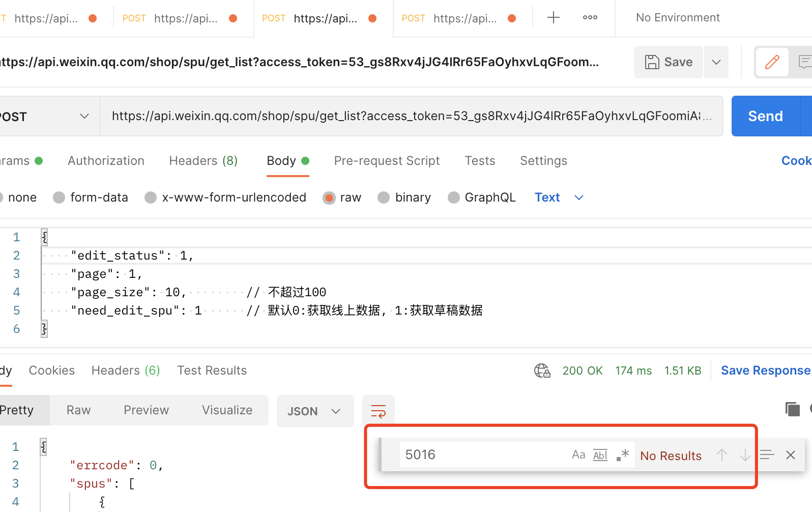812x512 pixels.
Task: Click the 174 ms response time
Action: click(x=633, y=371)
